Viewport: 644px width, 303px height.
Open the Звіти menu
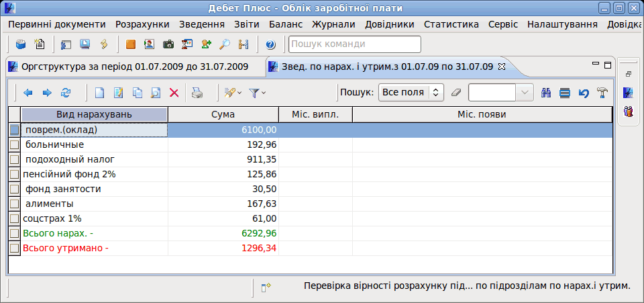coord(246,24)
